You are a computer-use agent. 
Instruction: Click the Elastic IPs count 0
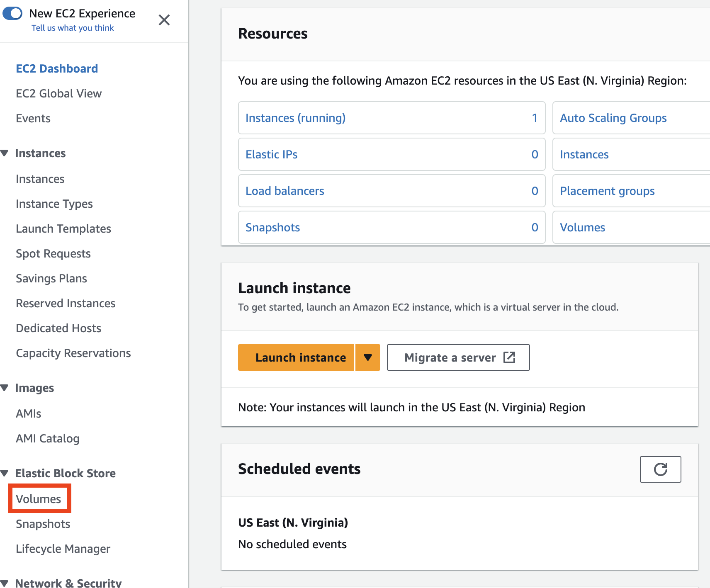tap(535, 154)
